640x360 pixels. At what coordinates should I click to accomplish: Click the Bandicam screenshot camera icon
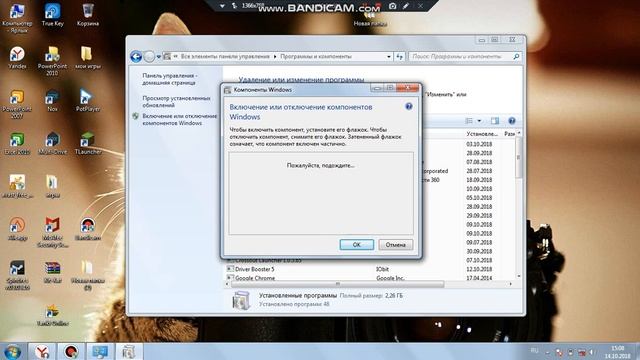[392, 6]
